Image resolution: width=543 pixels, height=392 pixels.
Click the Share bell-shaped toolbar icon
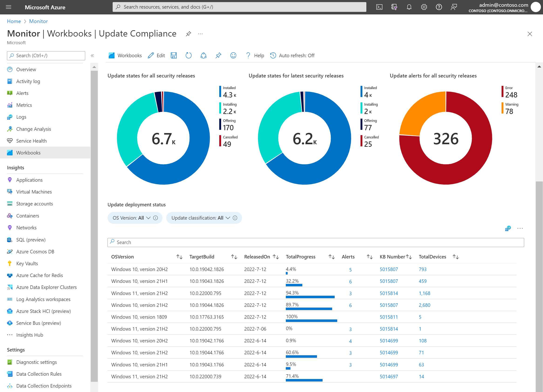click(203, 56)
